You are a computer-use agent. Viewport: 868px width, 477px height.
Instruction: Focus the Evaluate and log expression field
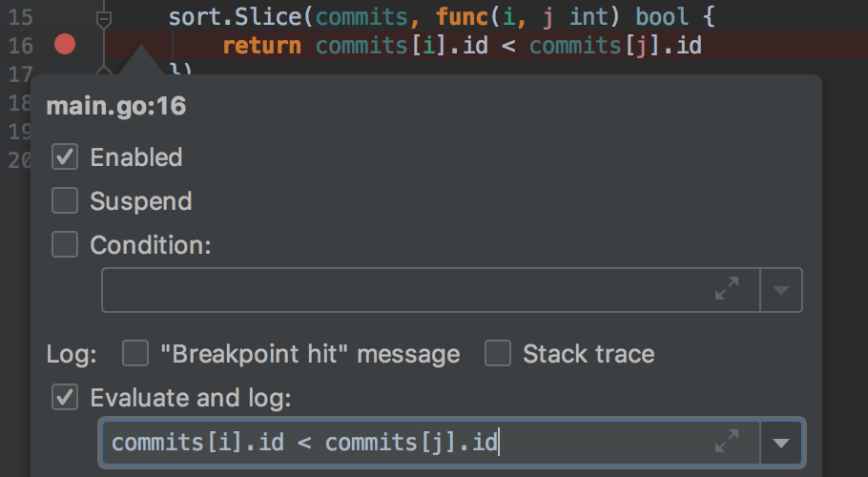click(x=431, y=443)
